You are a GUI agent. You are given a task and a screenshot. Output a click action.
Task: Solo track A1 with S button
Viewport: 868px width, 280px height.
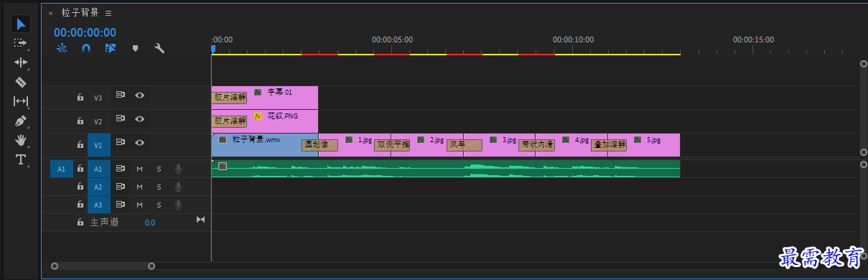click(x=159, y=169)
